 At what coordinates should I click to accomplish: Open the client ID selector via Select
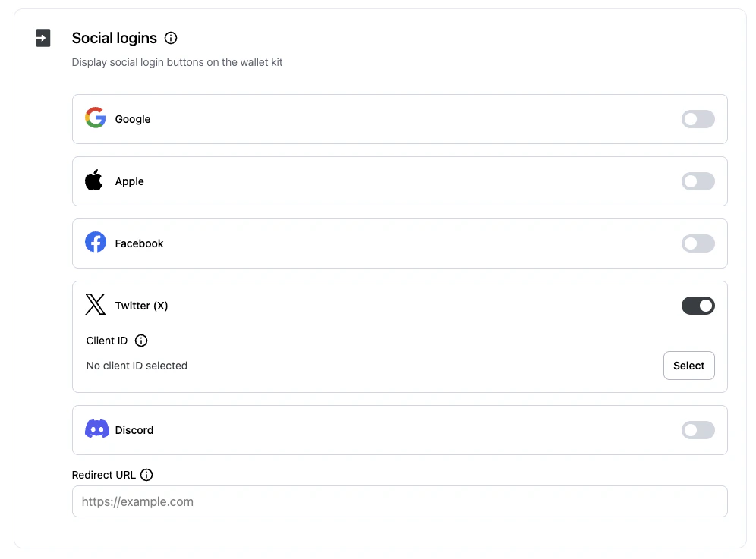pos(688,365)
